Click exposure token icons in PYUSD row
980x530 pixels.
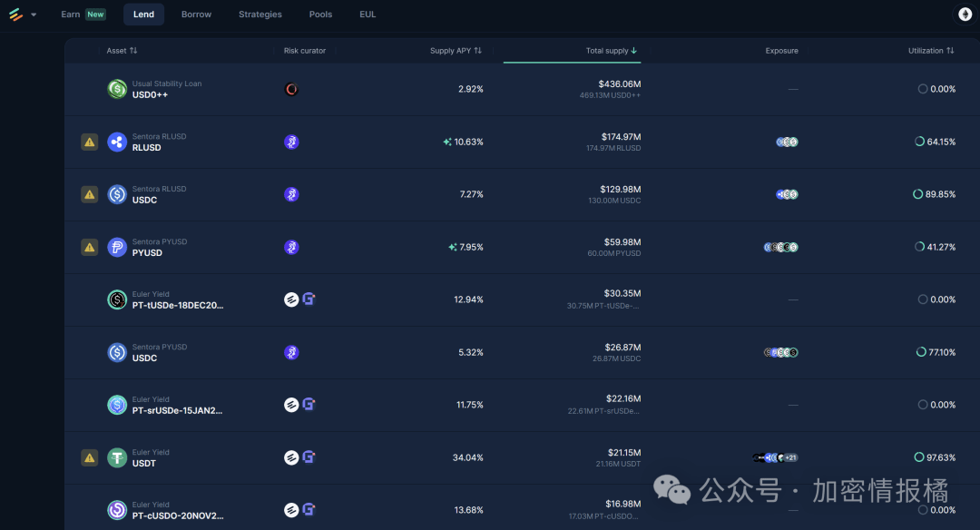pyautogui.click(x=780, y=247)
